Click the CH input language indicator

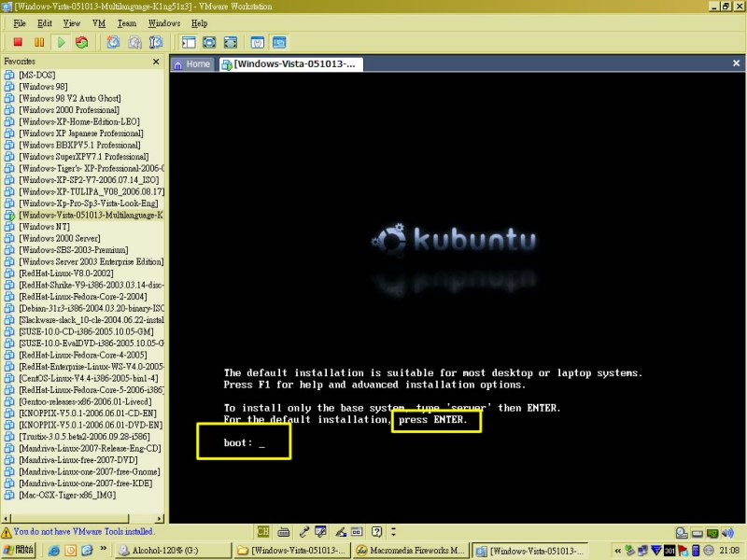pos(263,531)
